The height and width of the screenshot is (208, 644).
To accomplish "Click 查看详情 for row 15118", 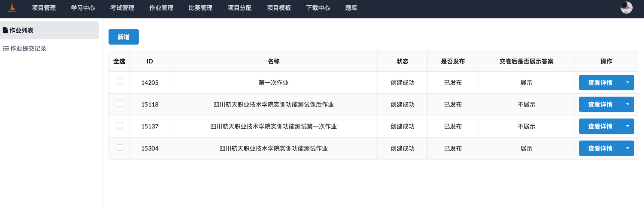I will [600, 104].
